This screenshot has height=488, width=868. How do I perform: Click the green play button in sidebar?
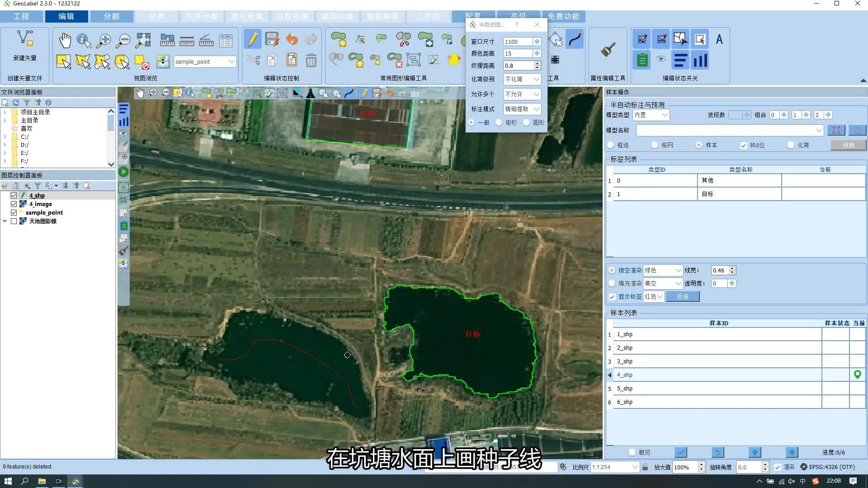coord(123,172)
